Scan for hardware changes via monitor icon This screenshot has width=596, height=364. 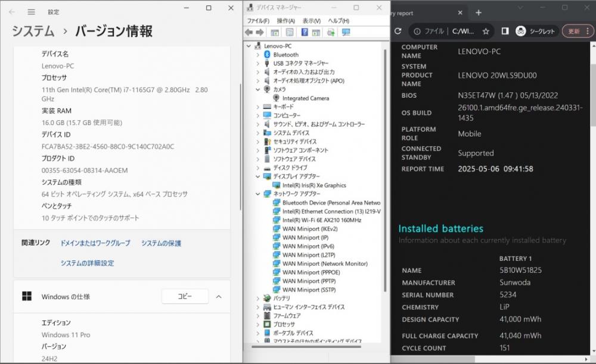(346, 32)
